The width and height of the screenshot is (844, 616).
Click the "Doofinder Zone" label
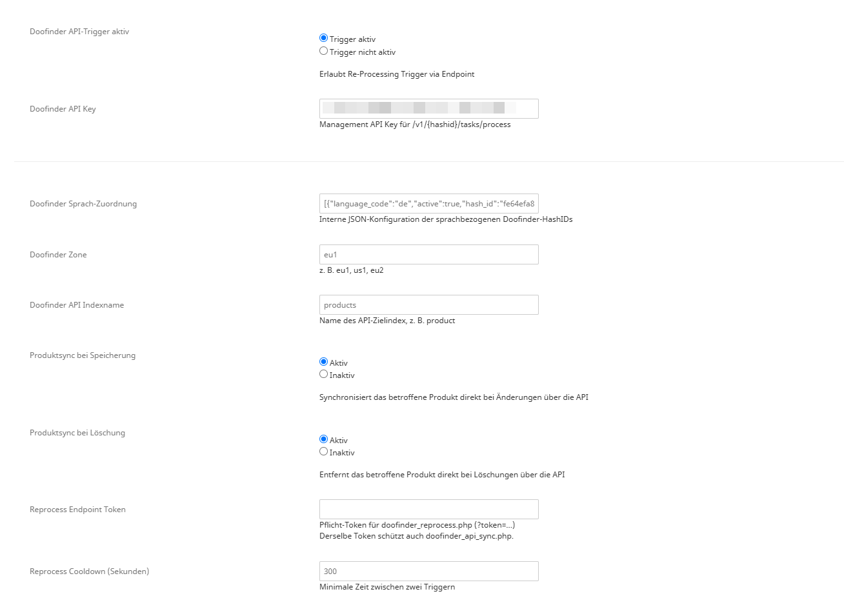coord(58,255)
